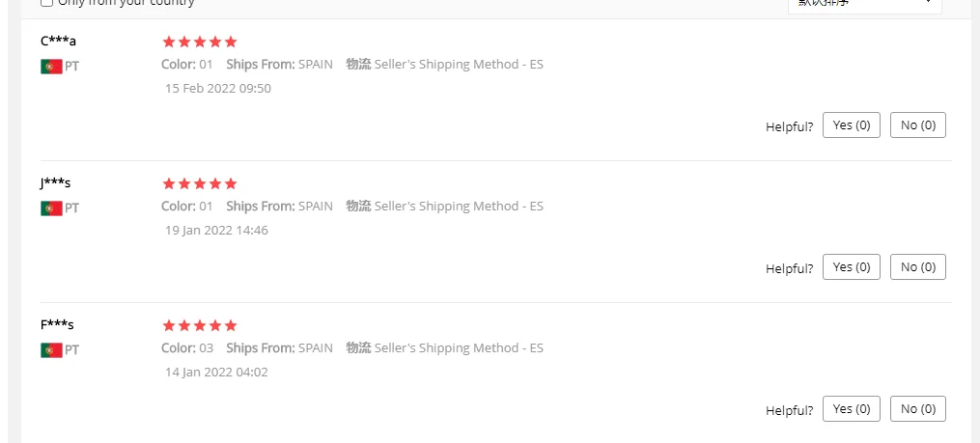This screenshot has height=443, width=980.
Task: Click Portugal flag next to C***a
Action: point(51,67)
